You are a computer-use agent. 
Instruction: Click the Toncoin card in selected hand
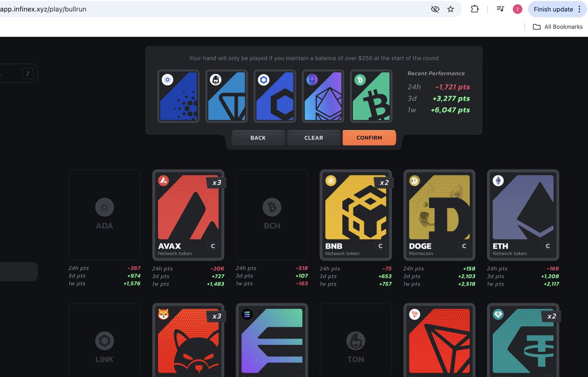coord(226,96)
